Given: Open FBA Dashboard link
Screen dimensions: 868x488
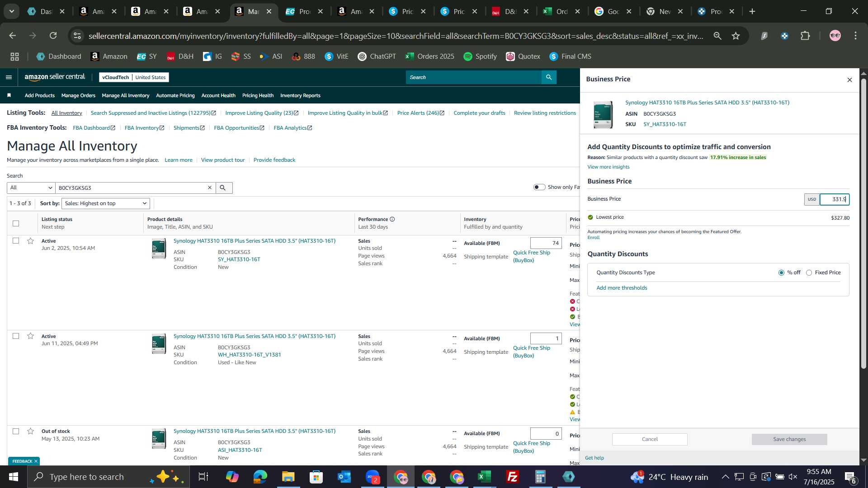Looking at the screenshot, I should click(94, 128).
